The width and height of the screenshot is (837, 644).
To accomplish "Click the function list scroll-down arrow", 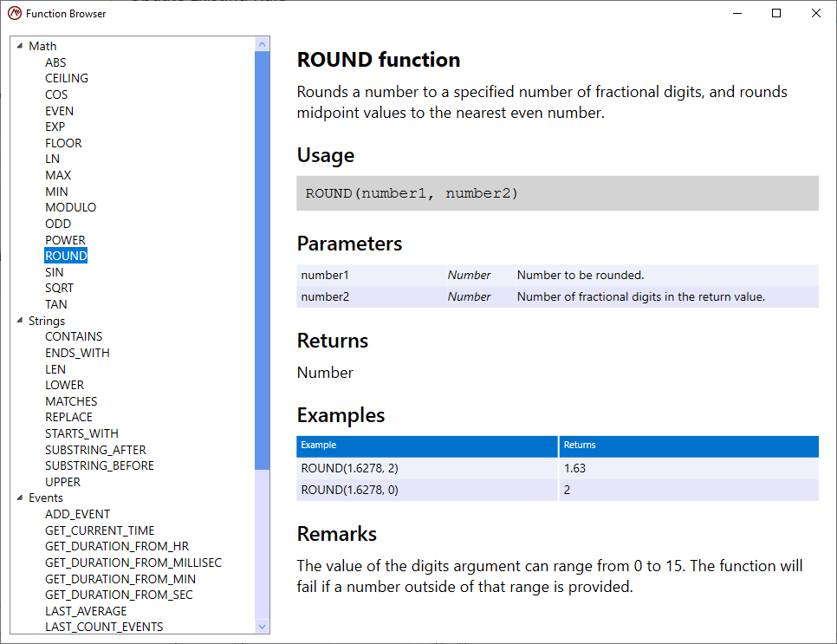I will 262,627.
